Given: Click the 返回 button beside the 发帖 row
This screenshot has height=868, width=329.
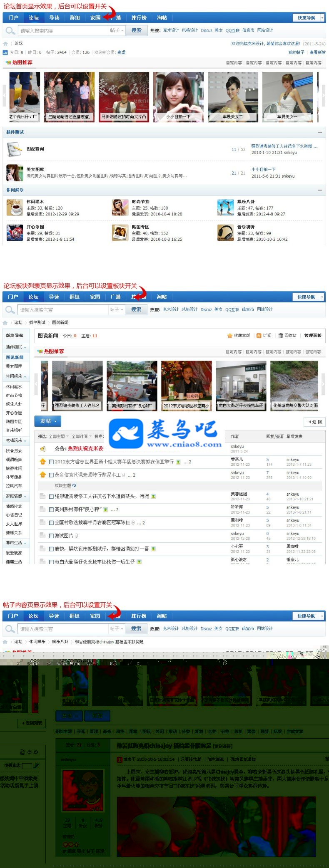Looking at the screenshot, I should (x=315, y=422).
